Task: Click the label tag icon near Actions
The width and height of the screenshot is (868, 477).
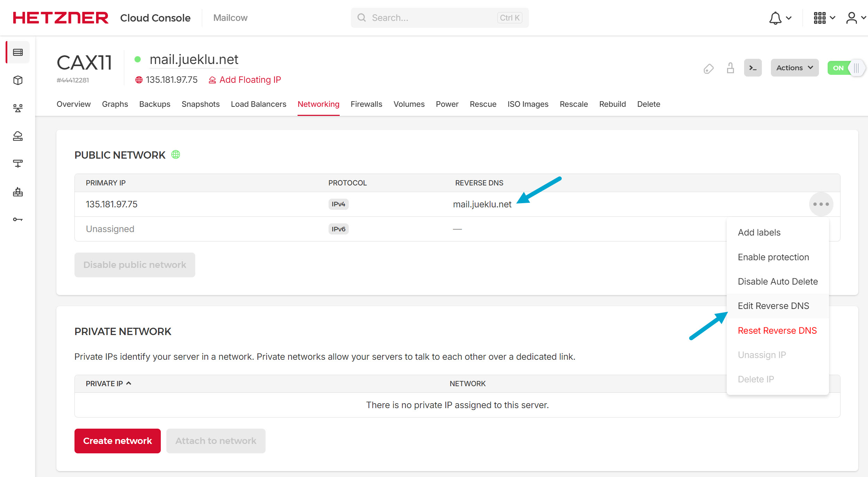Action: pos(708,69)
